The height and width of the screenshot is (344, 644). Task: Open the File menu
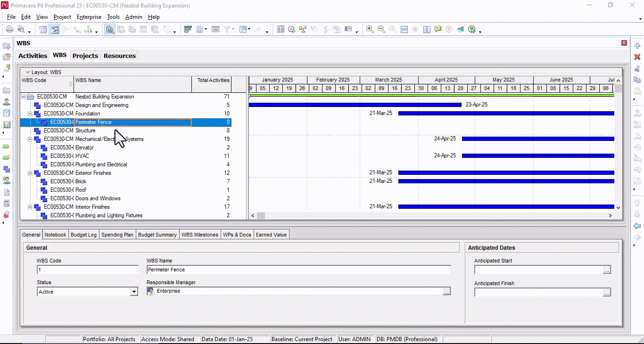coord(11,17)
